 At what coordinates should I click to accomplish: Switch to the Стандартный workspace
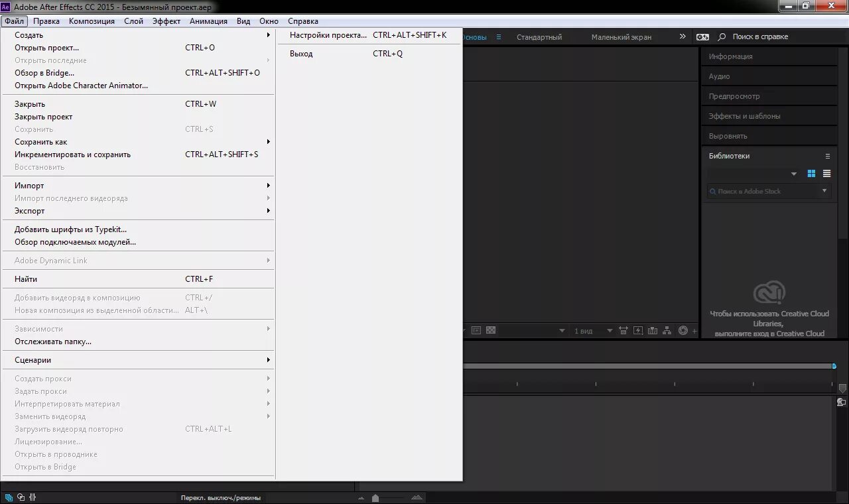539,37
